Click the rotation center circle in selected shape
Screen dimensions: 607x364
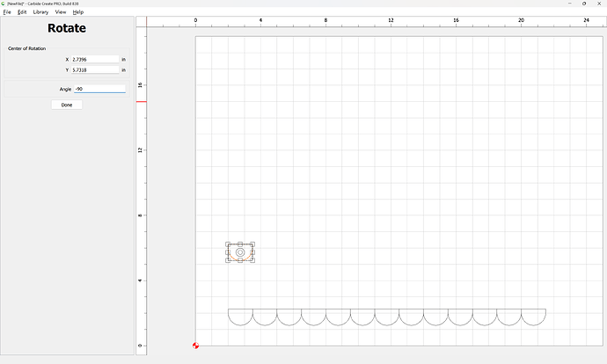tap(240, 252)
